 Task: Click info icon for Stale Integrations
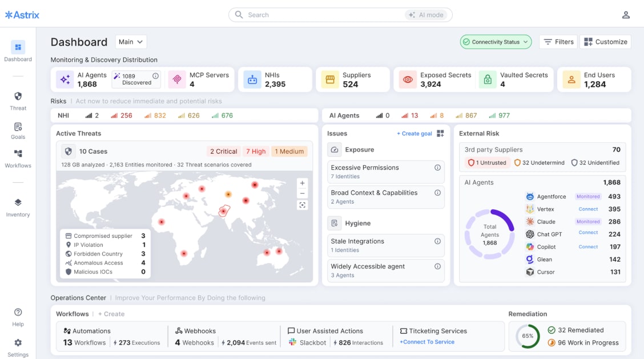(x=437, y=241)
